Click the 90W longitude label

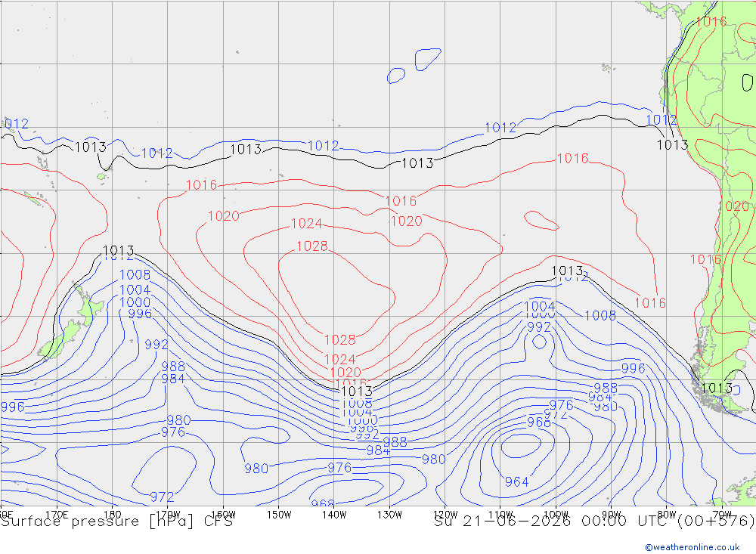pyautogui.click(x=612, y=515)
